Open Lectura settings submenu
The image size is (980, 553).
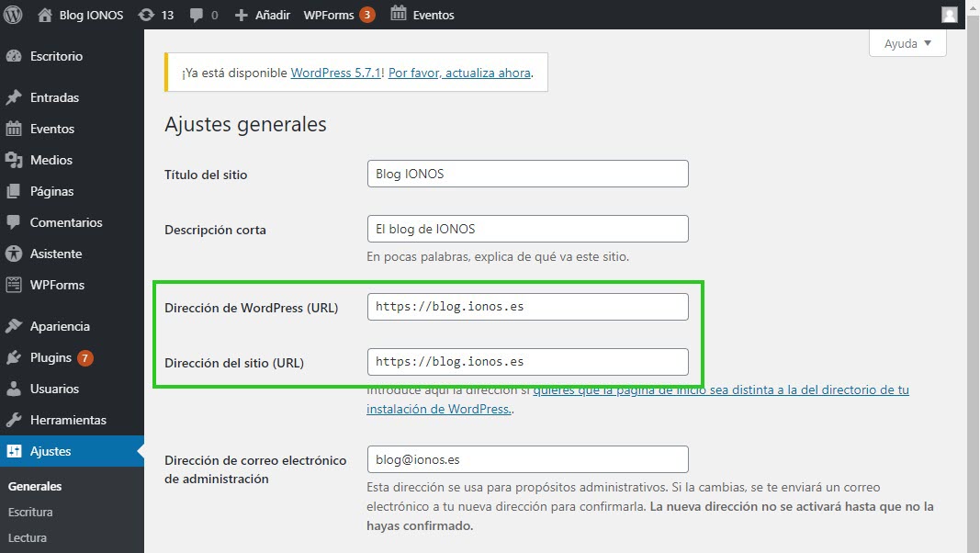pyautogui.click(x=28, y=537)
